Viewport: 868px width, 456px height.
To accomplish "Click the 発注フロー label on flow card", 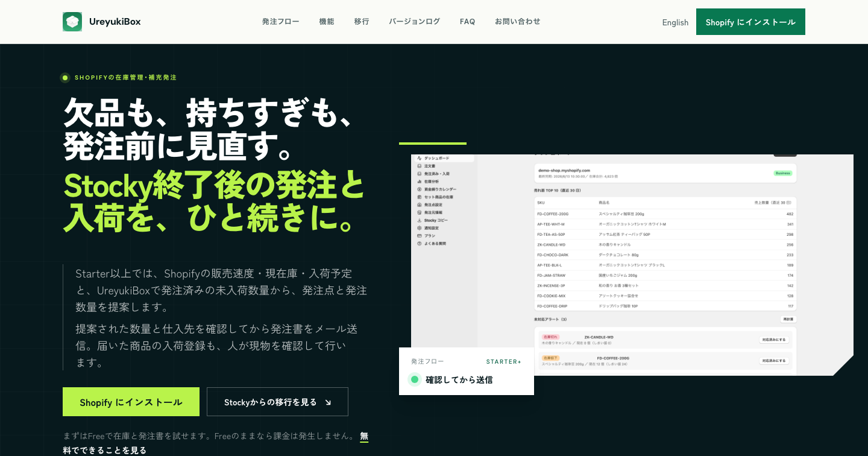I will pos(427,361).
